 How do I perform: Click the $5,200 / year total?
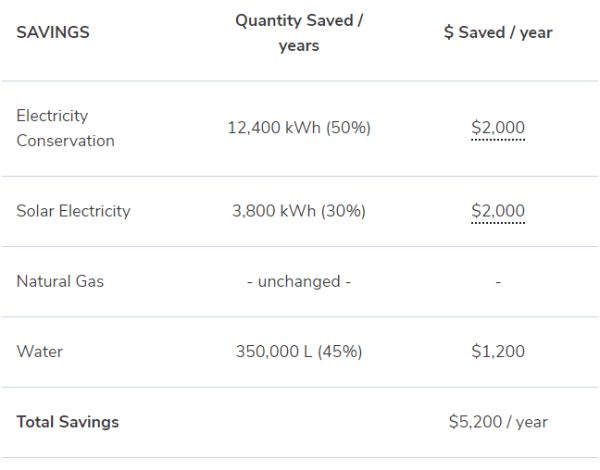498,422
